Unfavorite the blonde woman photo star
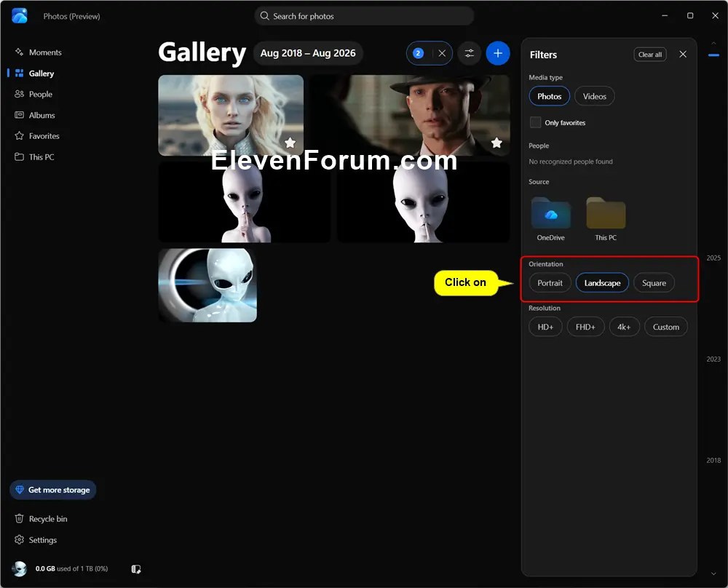728x588 pixels. coord(290,143)
